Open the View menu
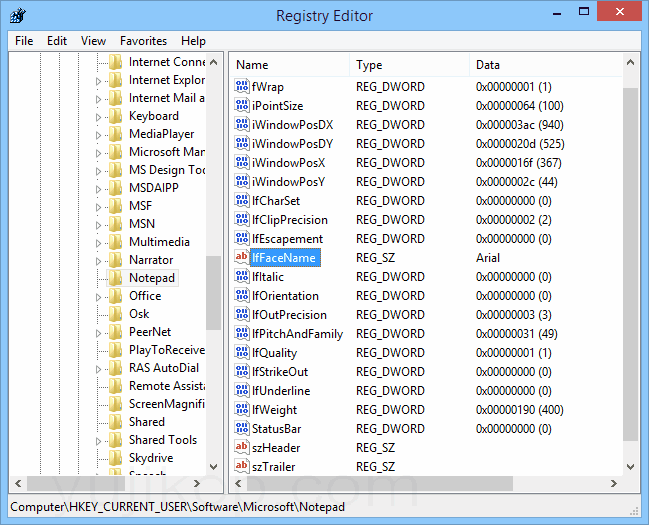Viewport: 649px width, 525px height. 93,41
